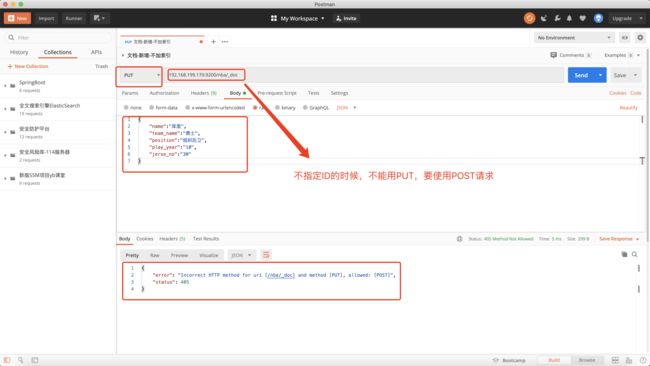650x366 pixels.
Task: Click the plus icon to open new tab
Action: [x=213, y=41]
